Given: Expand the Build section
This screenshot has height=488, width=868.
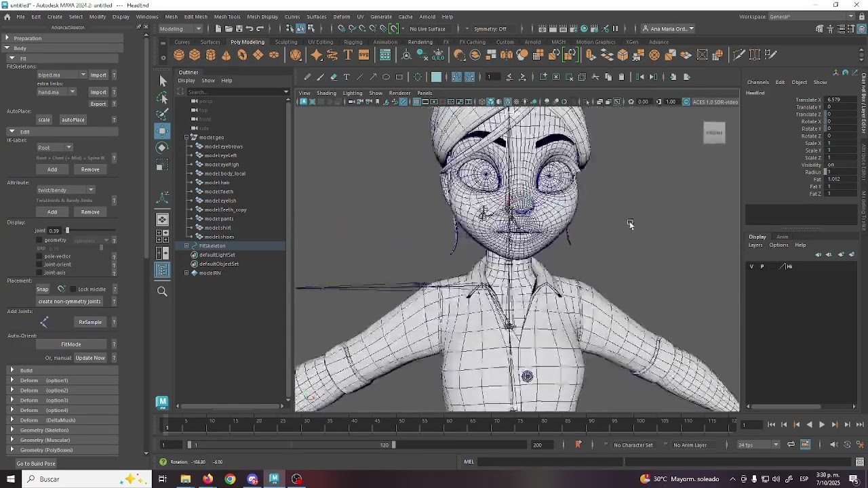Looking at the screenshot, I should tap(61, 370).
